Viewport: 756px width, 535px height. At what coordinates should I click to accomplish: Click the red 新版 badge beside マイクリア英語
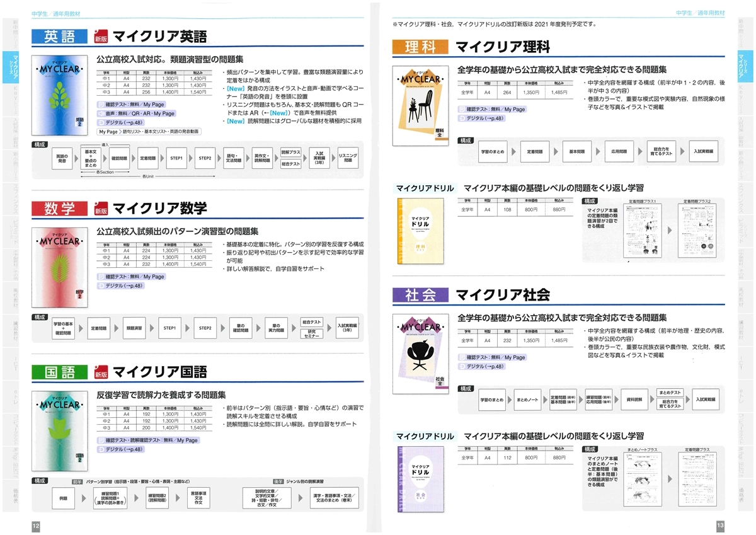[101, 36]
